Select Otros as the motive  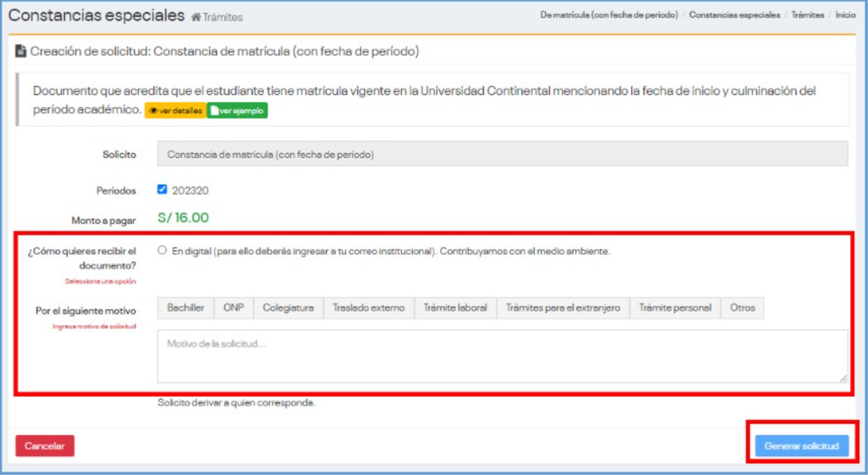pos(742,308)
